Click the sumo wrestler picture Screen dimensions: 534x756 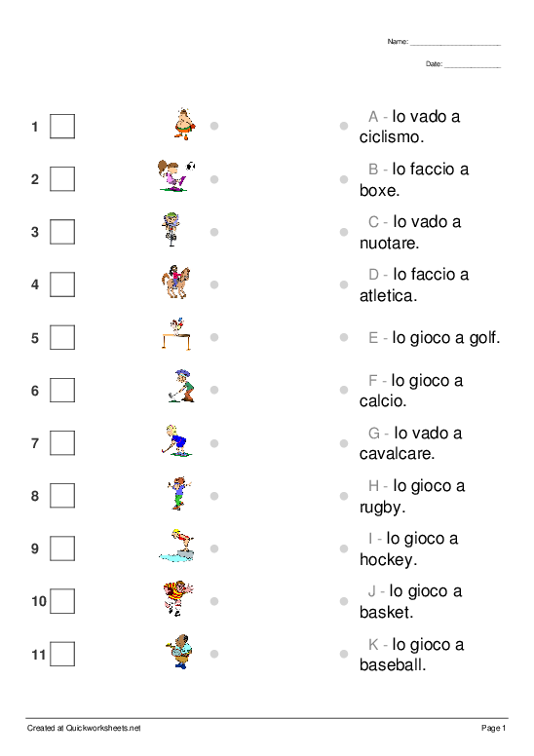pos(185,125)
